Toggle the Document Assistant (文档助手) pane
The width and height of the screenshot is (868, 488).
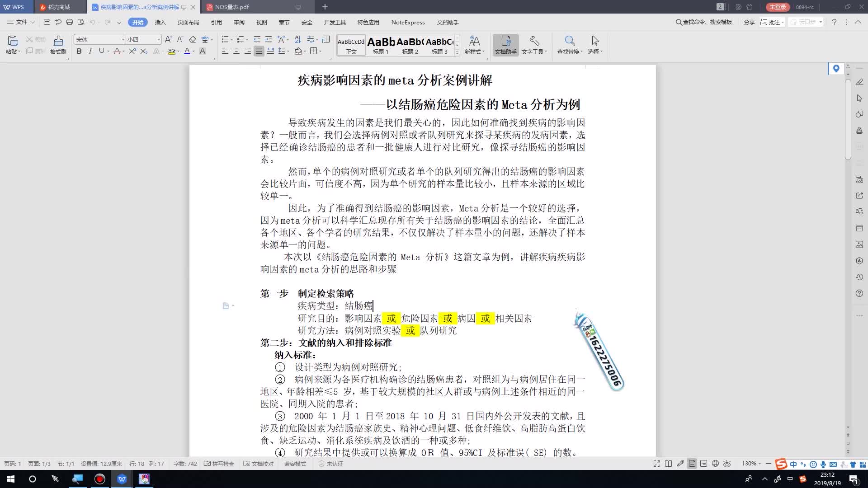click(x=505, y=45)
